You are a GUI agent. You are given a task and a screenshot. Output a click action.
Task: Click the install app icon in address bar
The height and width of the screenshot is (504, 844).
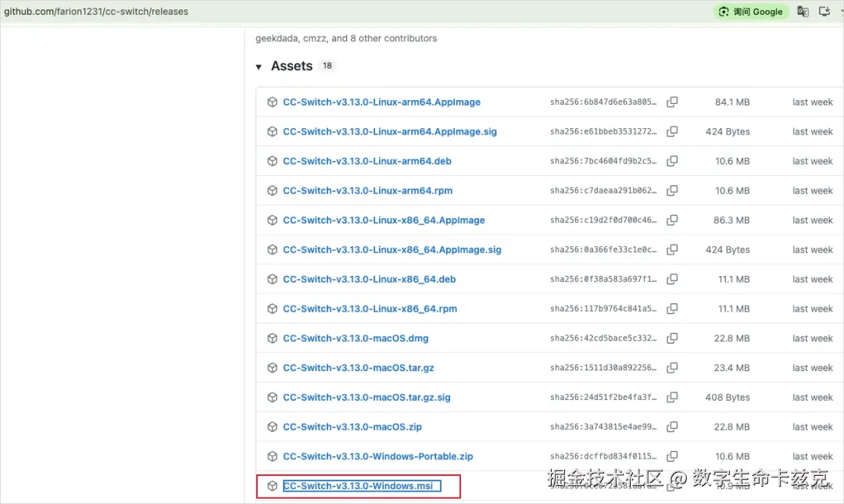click(x=824, y=11)
